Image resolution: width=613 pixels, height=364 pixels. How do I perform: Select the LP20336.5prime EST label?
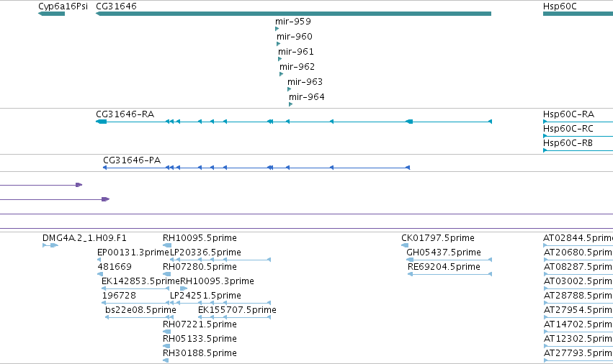(x=205, y=252)
